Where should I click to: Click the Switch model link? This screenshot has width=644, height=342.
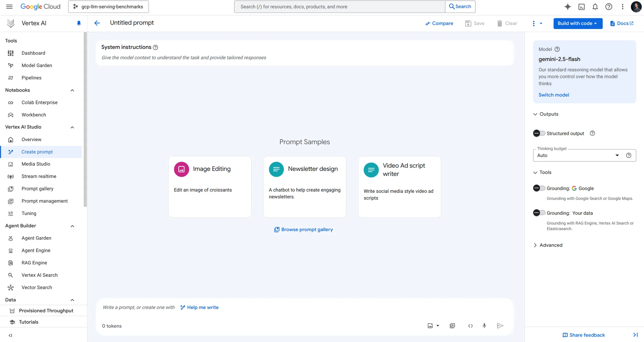tap(554, 95)
